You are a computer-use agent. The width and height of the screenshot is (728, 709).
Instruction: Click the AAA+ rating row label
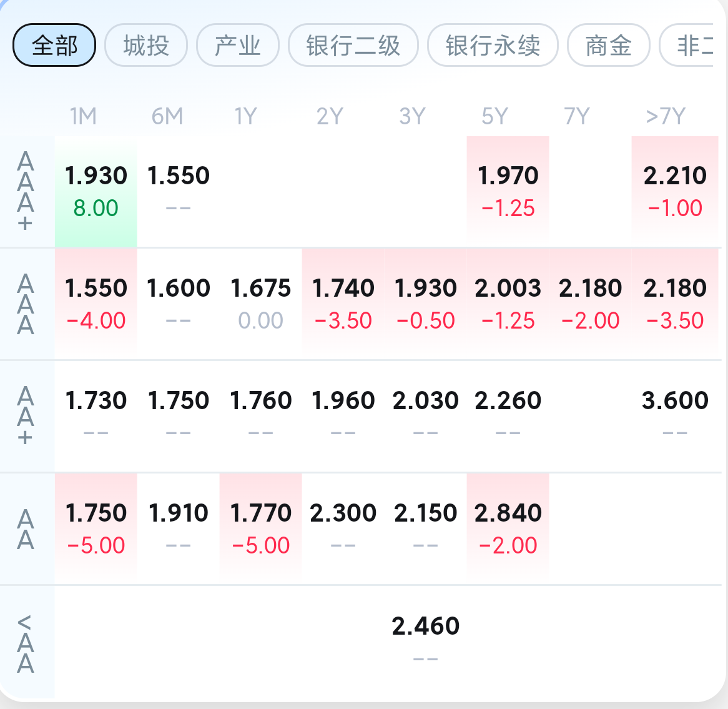[x=26, y=191]
